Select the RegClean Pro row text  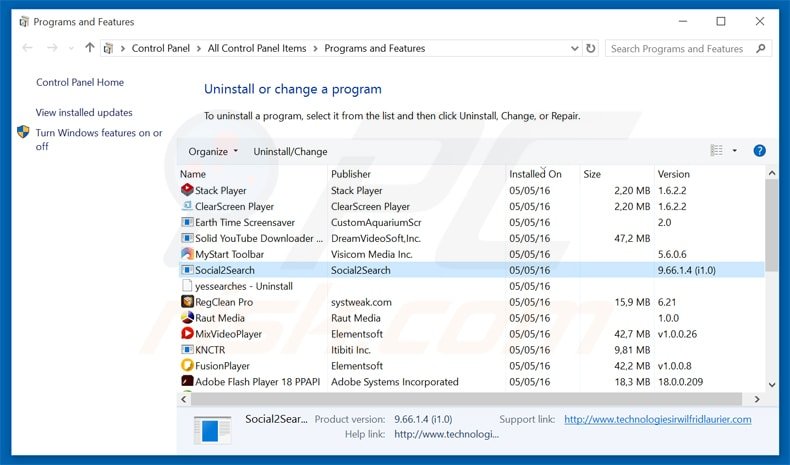224,302
